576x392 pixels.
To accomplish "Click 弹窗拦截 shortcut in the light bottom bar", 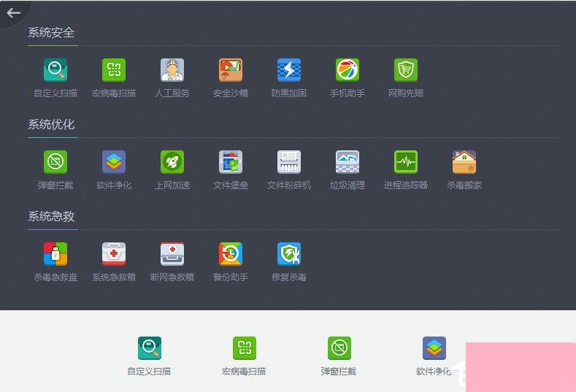I will tap(339, 348).
